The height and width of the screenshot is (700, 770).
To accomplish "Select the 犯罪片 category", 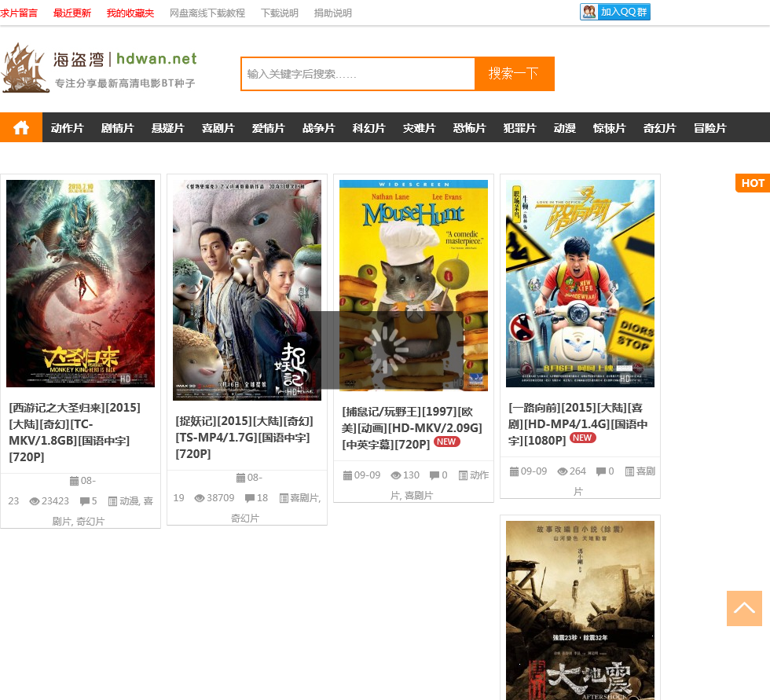I will pyautogui.click(x=520, y=128).
